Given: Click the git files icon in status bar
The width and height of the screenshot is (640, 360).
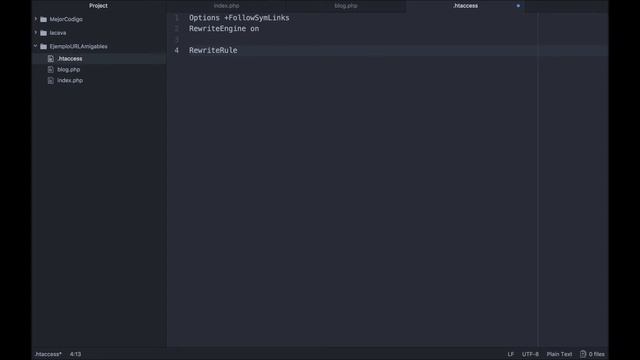Looking at the screenshot, I should tap(583, 354).
